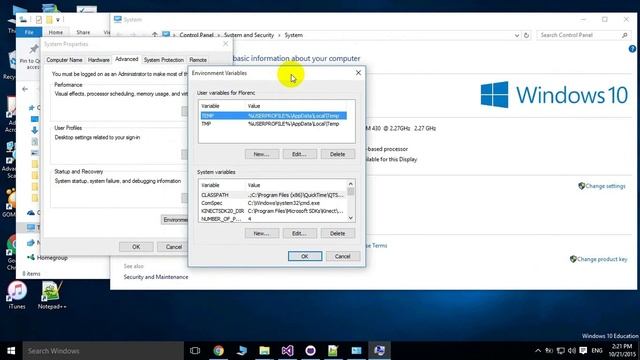Screen dimensions: 640x360
Task: Click the Action Center notification icon
Action: 583,351
